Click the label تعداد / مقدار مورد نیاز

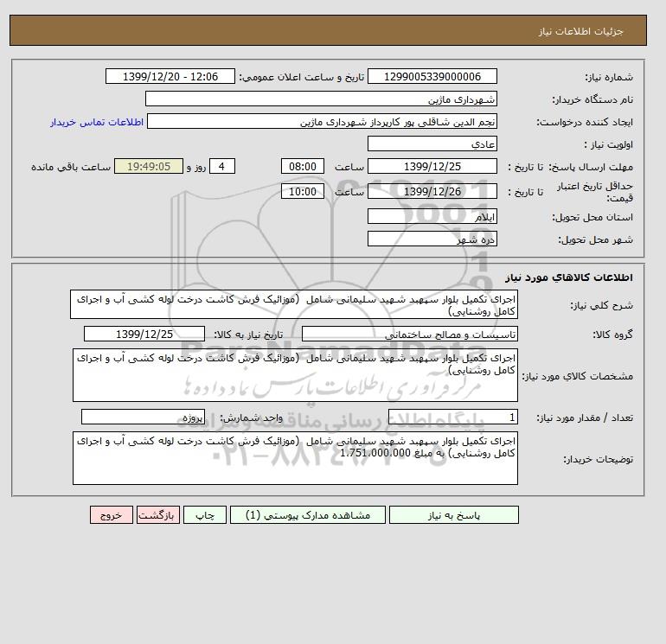585,418
